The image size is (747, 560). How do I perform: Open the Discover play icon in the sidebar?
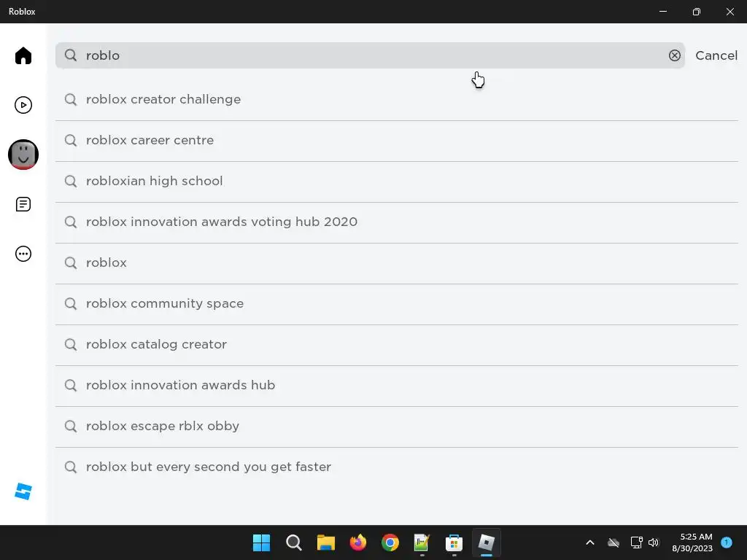coord(23,105)
